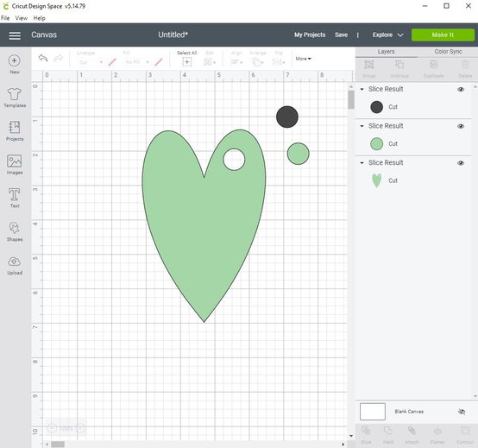Screen dimensions: 478x448
Task: Open the Flip tool
Action: [279, 59]
